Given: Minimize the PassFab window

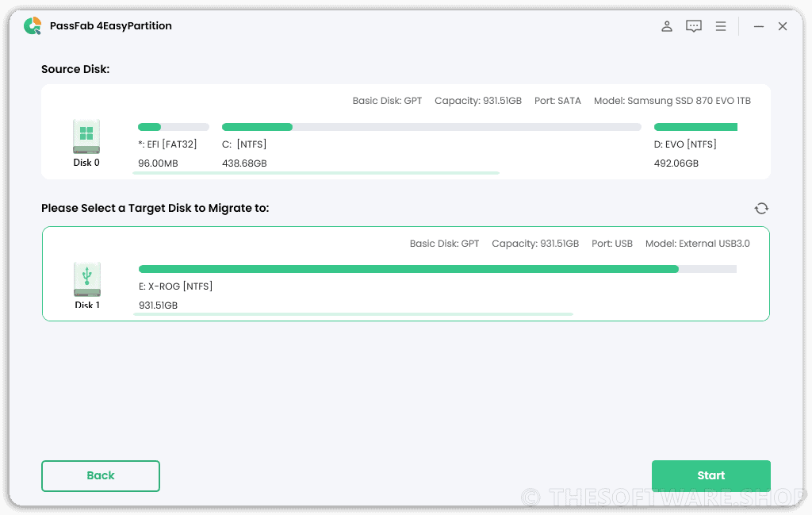Looking at the screenshot, I should 759,26.
